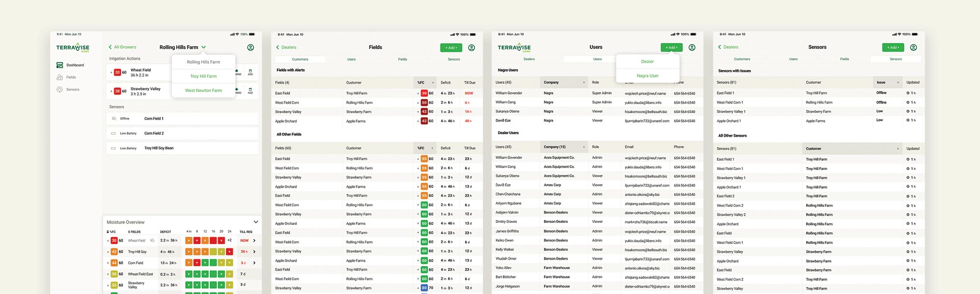Switch to Dealers tab on the Users screen

click(529, 59)
